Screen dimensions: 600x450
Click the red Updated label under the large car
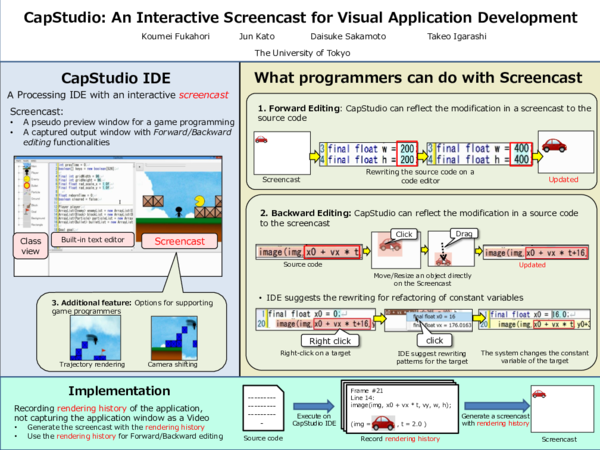click(563, 179)
